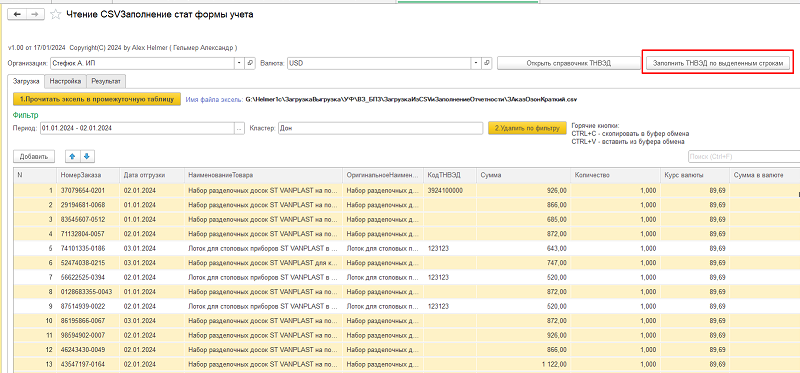Go forward with the right arrow
Viewport: 800px width, 373px height.
(34, 14)
